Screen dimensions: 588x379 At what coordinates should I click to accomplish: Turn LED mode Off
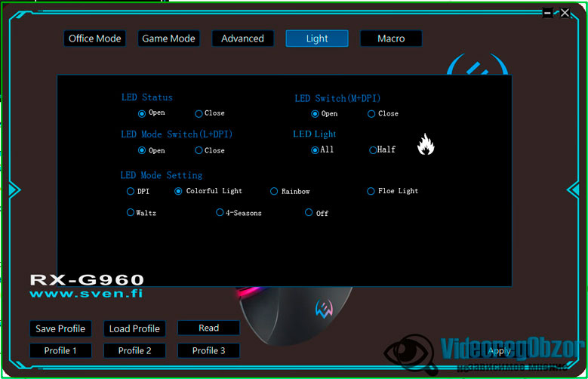(309, 213)
